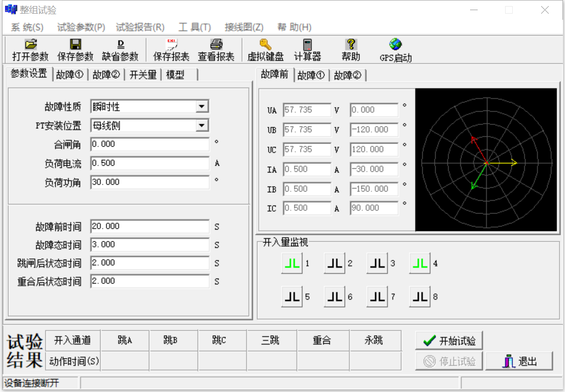Viewport: 565px width, 392px height.
Task: Toggle binary input indicator 1
Action: (x=291, y=263)
